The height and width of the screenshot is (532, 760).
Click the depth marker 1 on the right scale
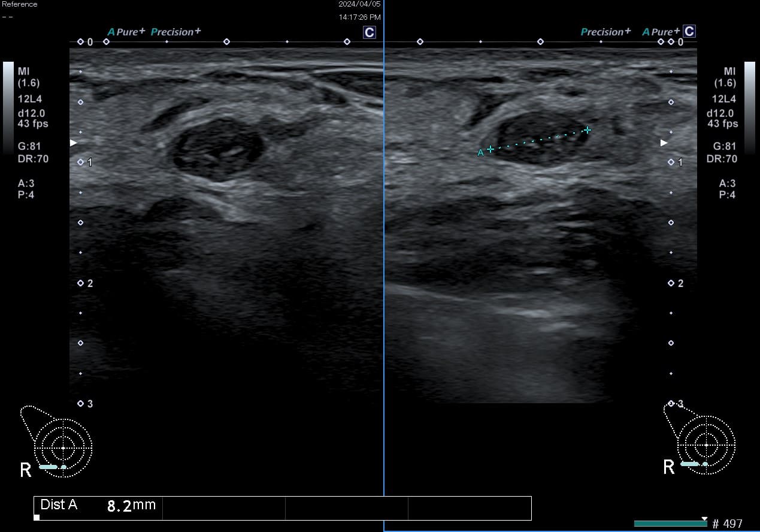click(x=680, y=162)
